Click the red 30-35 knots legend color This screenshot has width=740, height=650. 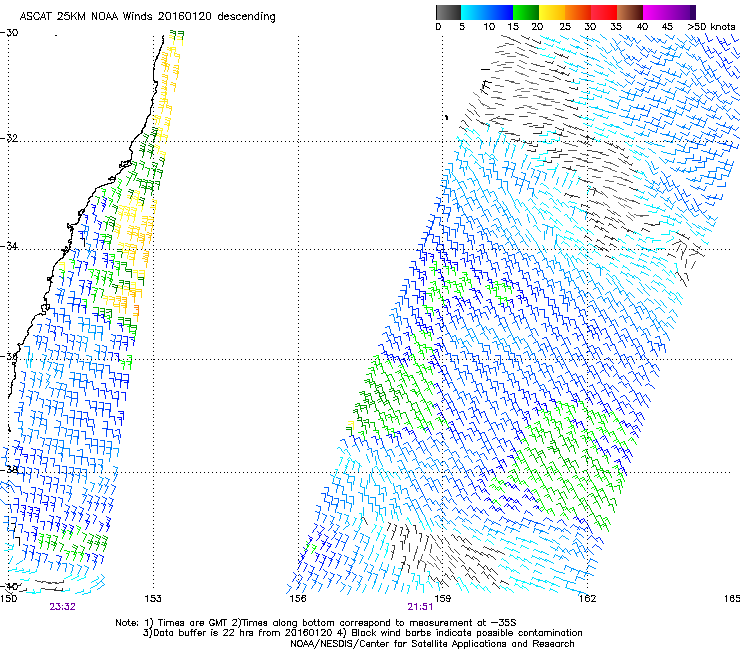604,12
